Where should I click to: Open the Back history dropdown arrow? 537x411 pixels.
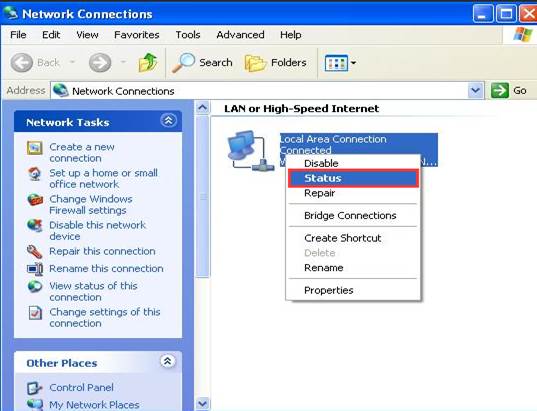[72, 62]
